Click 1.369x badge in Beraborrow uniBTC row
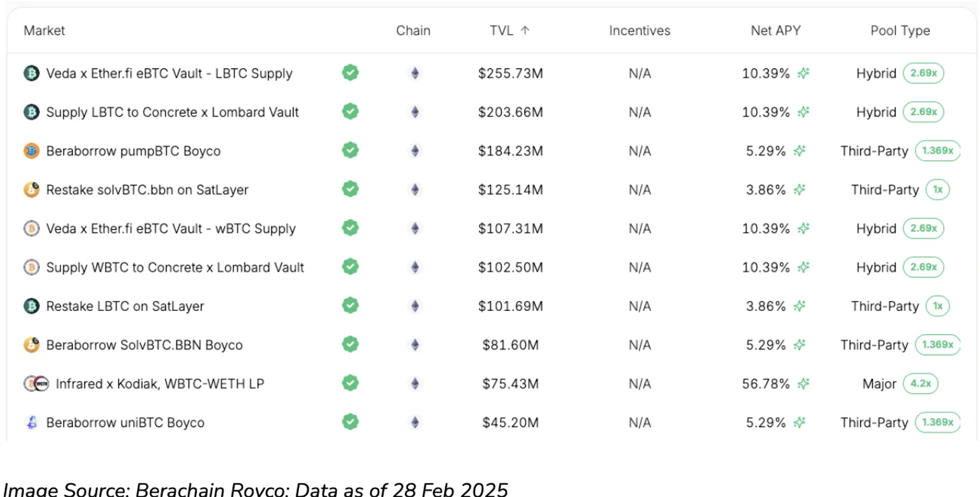 [x=938, y=422]
